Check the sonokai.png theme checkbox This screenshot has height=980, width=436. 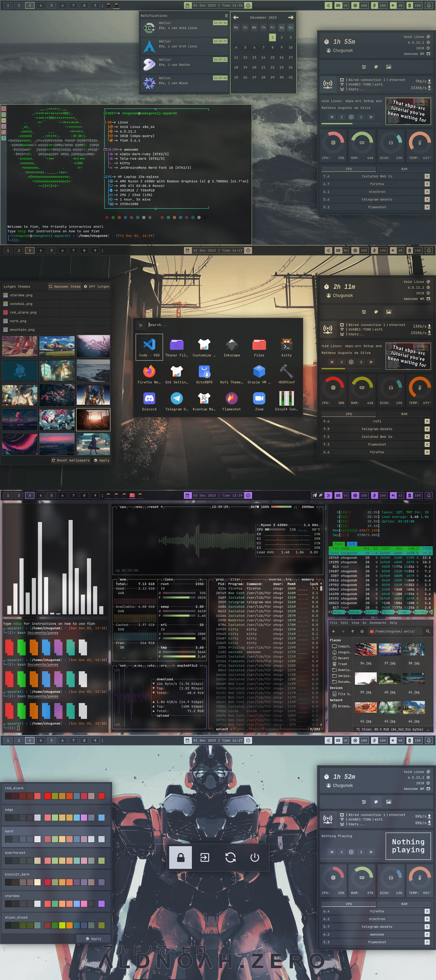5,304
